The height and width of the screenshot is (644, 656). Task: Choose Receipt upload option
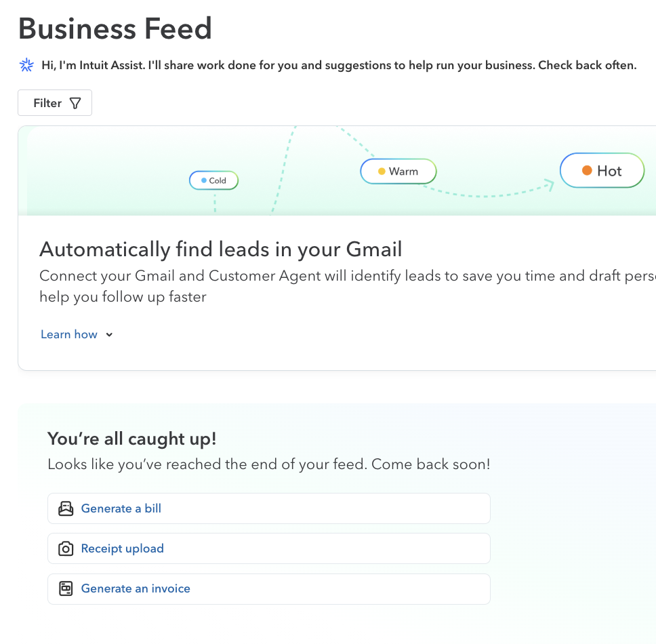point(123,548)
